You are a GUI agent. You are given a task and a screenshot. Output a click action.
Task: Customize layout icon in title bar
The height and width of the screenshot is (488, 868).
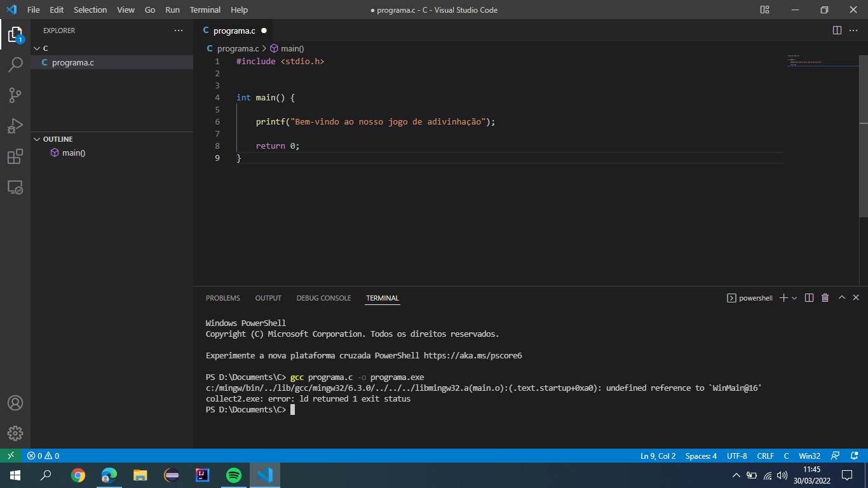coord(764,10)
